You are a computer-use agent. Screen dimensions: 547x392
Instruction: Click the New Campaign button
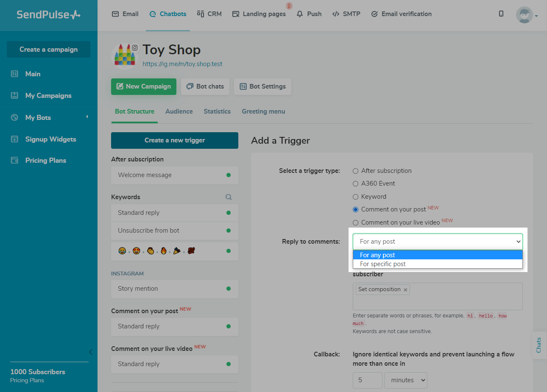[x=144, y=86]
